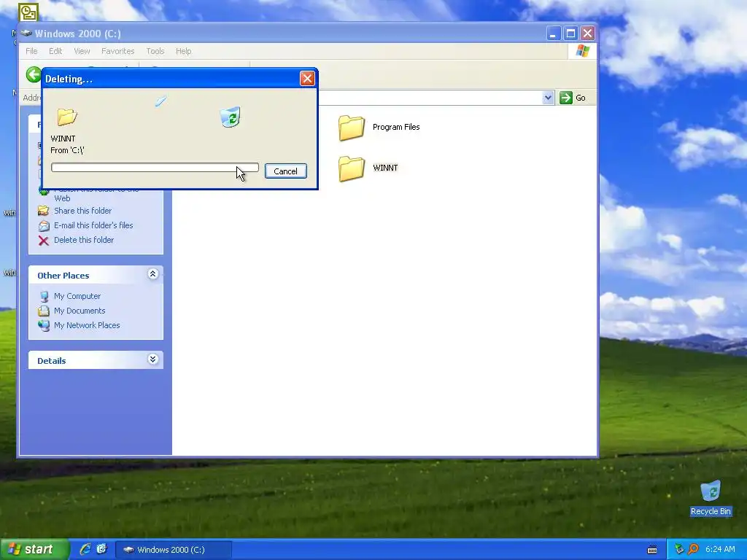The image size is (747, 560).
Task: Click the orange magnifier tray icon
Action: (x=693, y=550)
